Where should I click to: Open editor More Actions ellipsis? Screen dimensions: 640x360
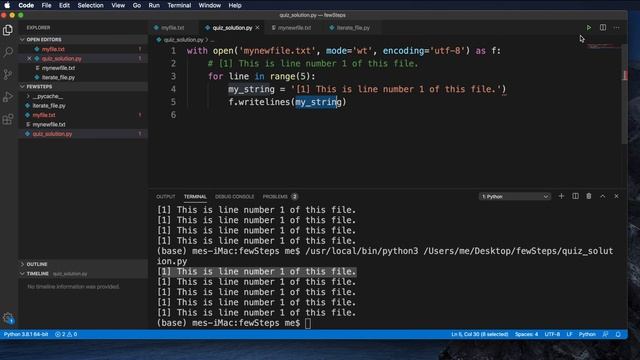(616, 28)
